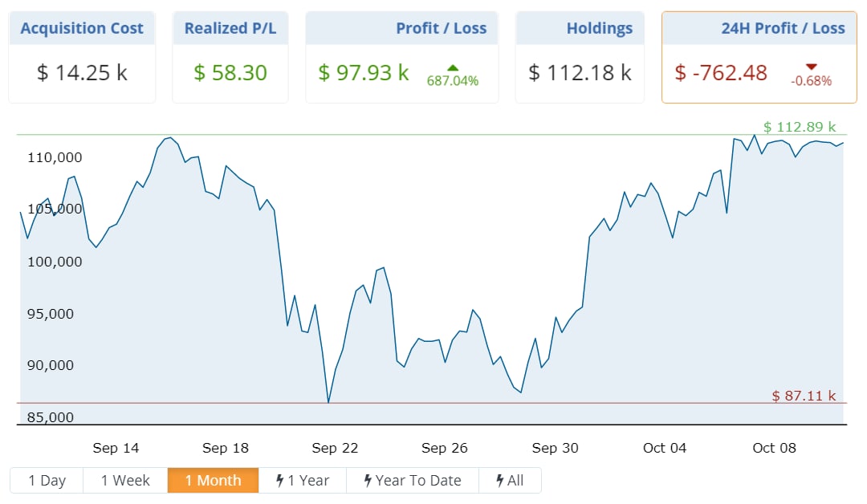This screenshot has height=504, width=867.
Task: Click the $ -762.48 24H loss value
Action: pyautogui.click(x=721, y=73)
